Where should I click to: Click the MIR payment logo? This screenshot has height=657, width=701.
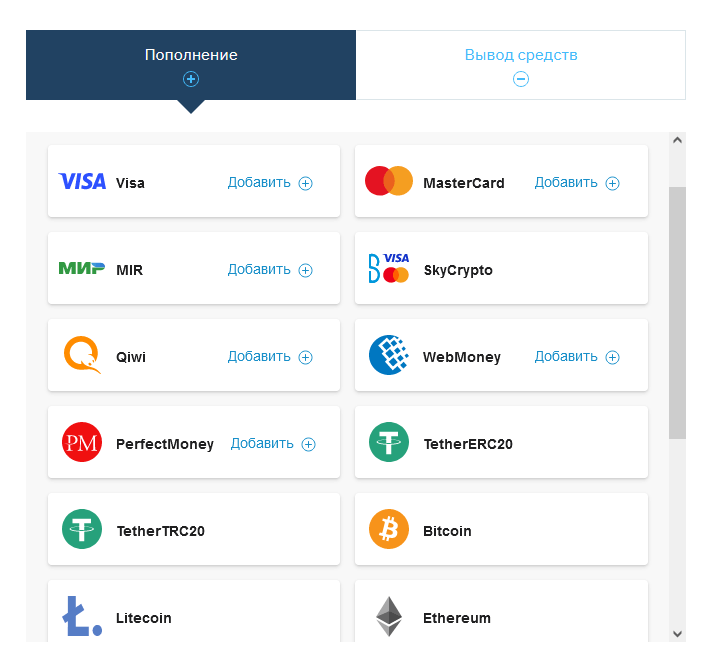tap(82, 268)
